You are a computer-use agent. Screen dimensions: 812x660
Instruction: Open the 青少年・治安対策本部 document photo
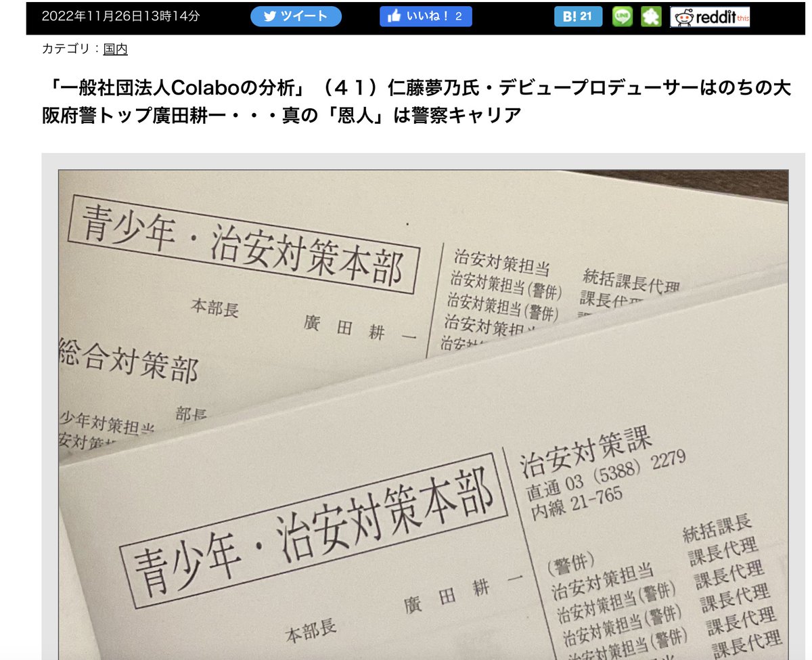click(x=423, y=414)
